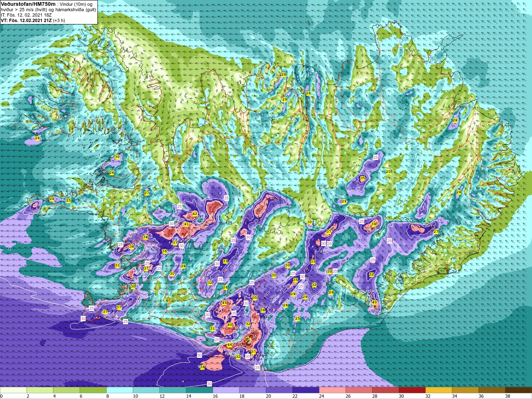Click the 22–24 m/s dark indigo legend swatch
Image resolution: width=532 pixels, height=399 pixels.
click(306, 391)
